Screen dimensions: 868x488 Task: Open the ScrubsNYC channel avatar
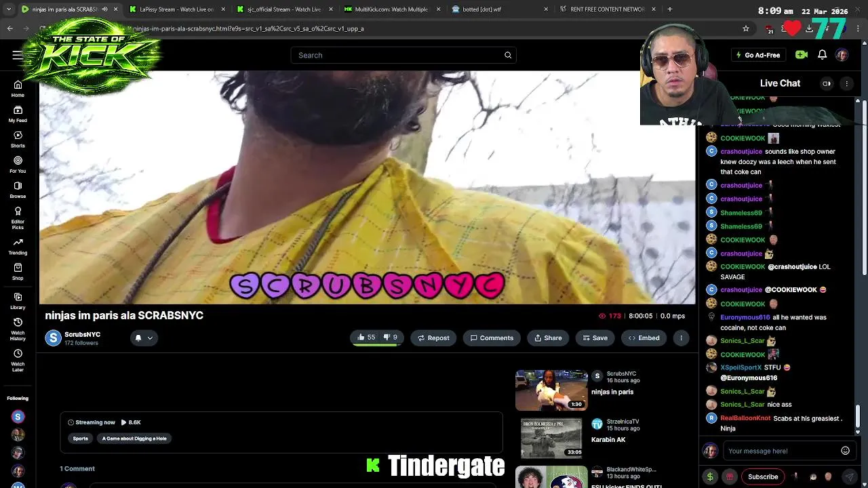pos(53,338)
